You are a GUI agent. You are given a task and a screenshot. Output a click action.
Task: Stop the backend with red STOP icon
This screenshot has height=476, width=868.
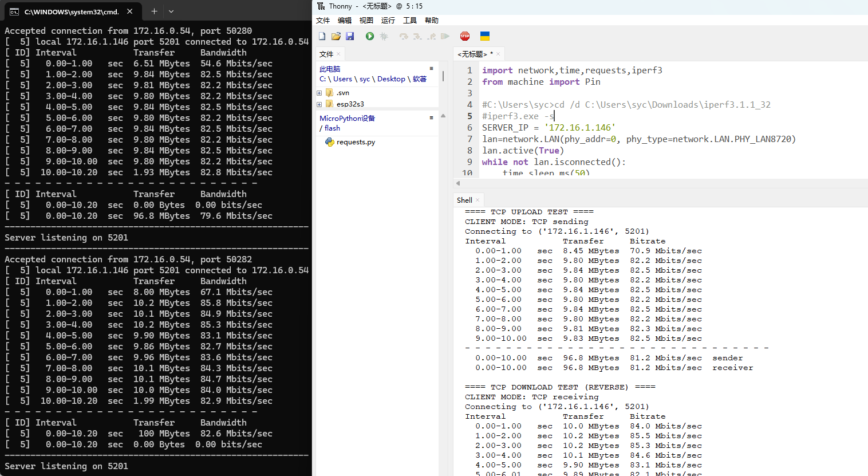465,36
